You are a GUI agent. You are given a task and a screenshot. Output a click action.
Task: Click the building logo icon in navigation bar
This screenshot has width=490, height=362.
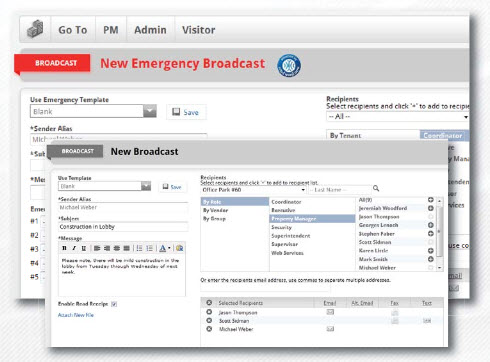(35, 29)
